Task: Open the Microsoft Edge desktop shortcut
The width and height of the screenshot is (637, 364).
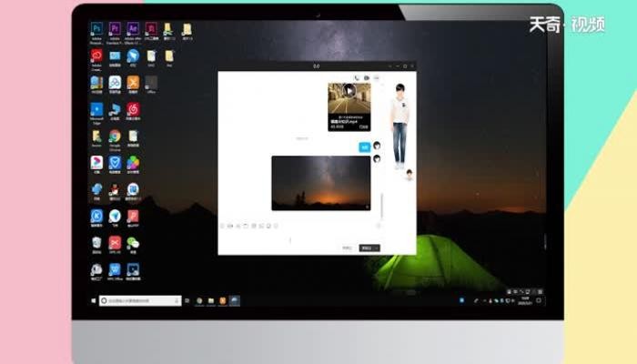Action: point(96,110)
